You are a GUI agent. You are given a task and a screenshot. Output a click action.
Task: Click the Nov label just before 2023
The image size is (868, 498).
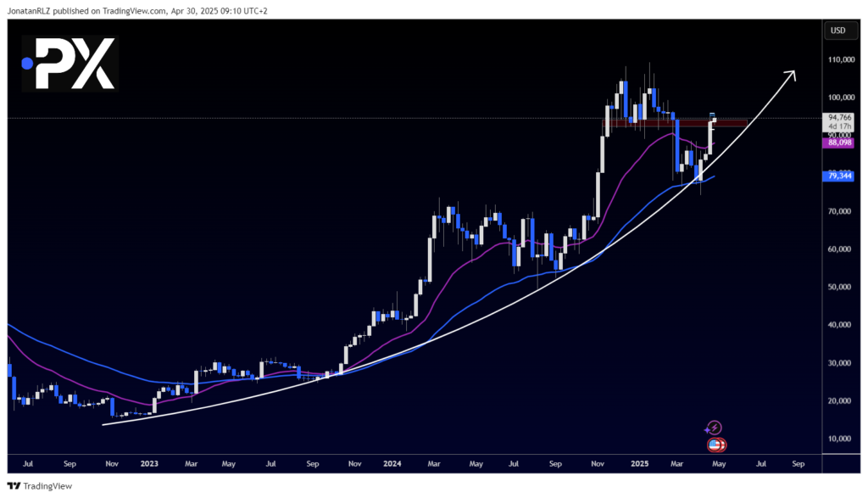pos(112,464)
